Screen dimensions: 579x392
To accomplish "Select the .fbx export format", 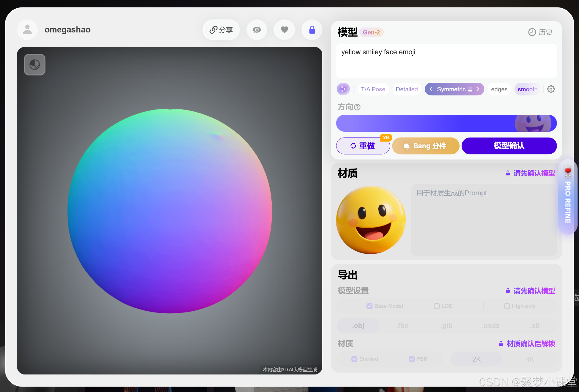I will 402,326.
